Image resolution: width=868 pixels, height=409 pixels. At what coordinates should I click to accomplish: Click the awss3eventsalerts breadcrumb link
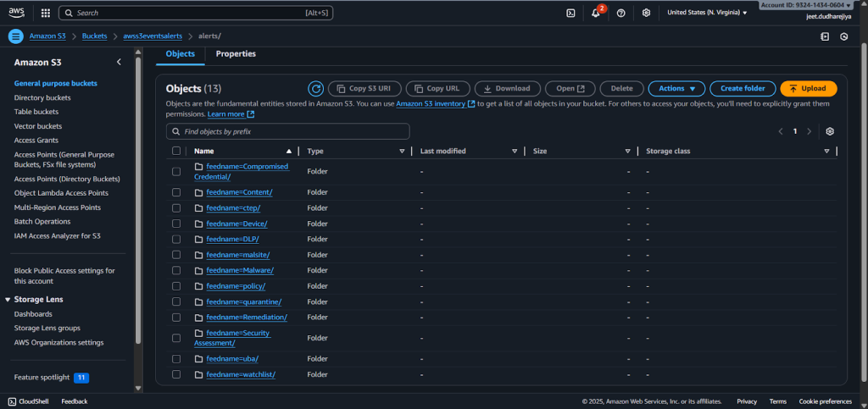tap(154, 36)
